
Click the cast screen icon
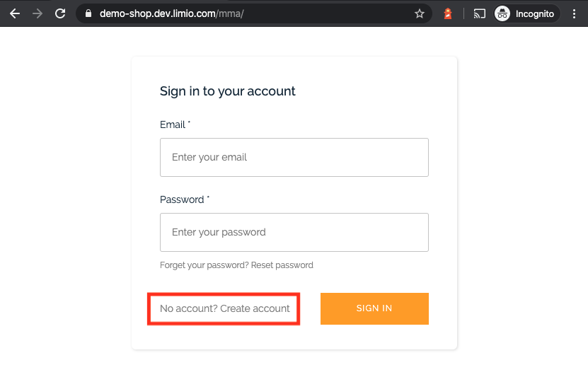coord(479,14)
